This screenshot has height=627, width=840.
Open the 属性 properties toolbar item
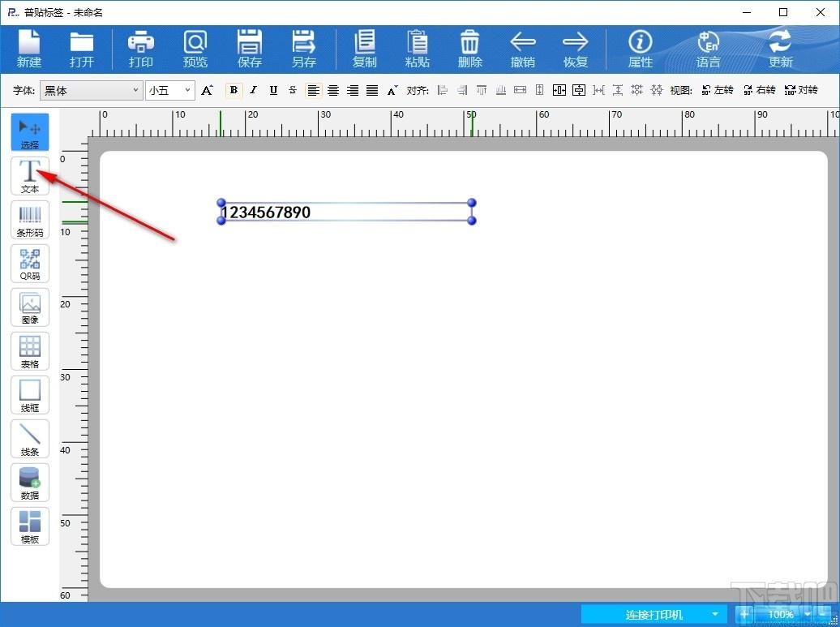tap(641, 49)
